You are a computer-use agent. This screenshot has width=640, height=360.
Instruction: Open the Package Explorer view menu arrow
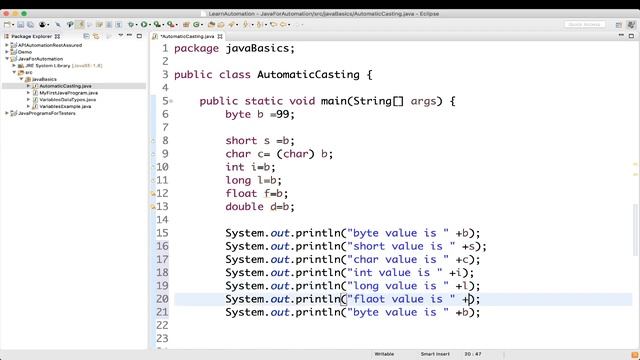(x=120, y=36)
